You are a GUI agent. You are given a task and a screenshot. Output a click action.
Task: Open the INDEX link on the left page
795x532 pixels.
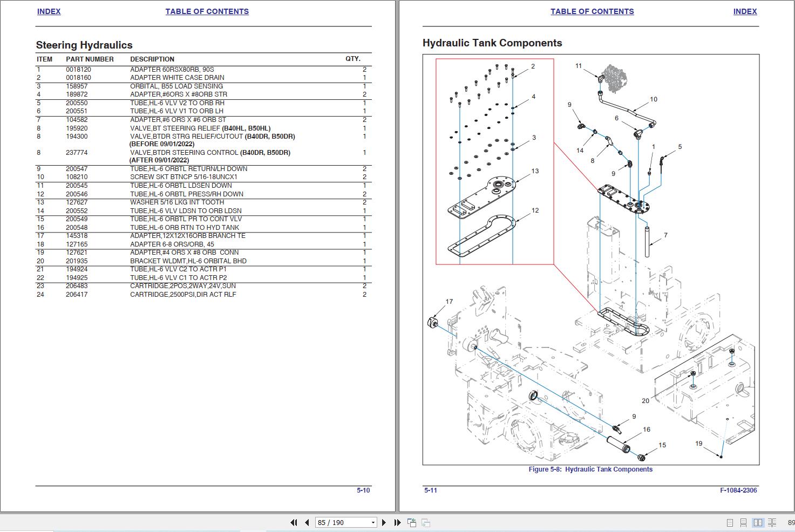(49, 11)
